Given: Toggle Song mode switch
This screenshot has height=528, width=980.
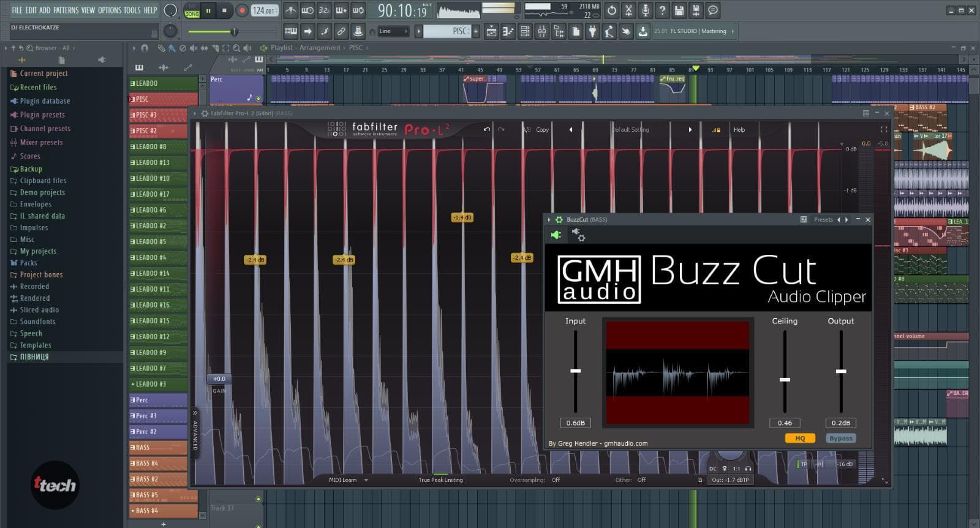Looking at the screenshot, I should click(x=192, y=11).
